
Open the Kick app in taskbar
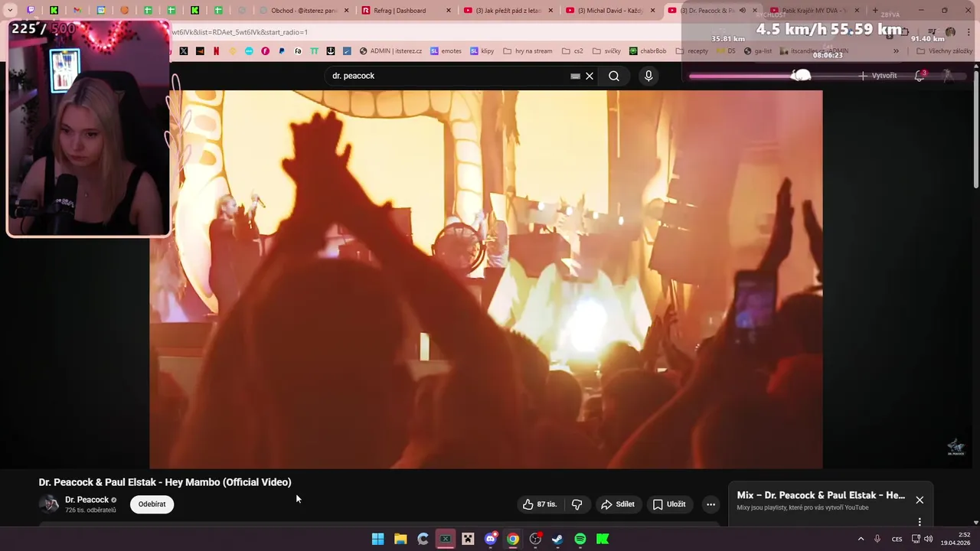tap(603, 539)
